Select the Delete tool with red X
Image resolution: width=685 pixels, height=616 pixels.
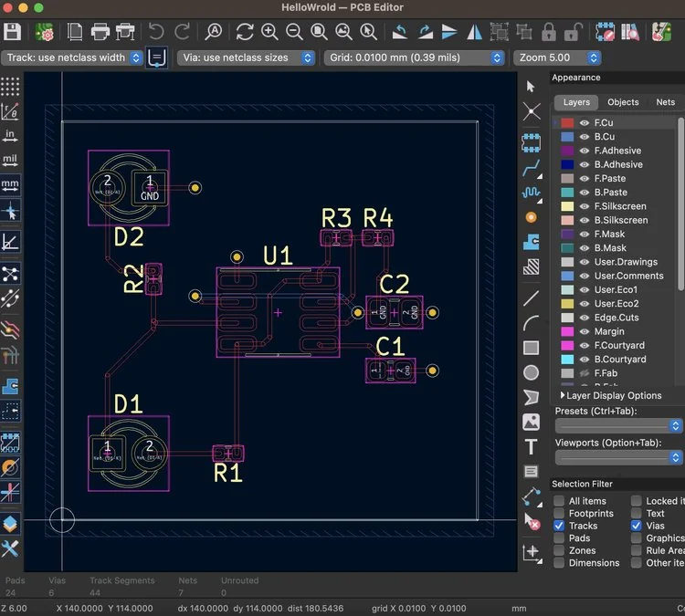coord(532,521)
